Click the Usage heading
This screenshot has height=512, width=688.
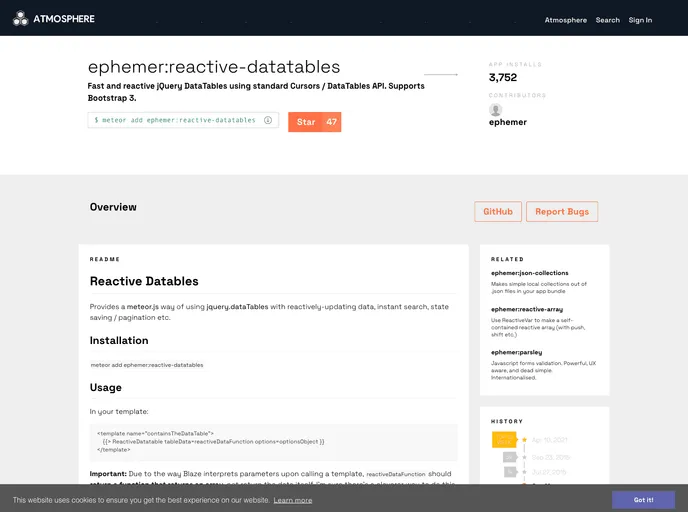click(x=106, y=387)
